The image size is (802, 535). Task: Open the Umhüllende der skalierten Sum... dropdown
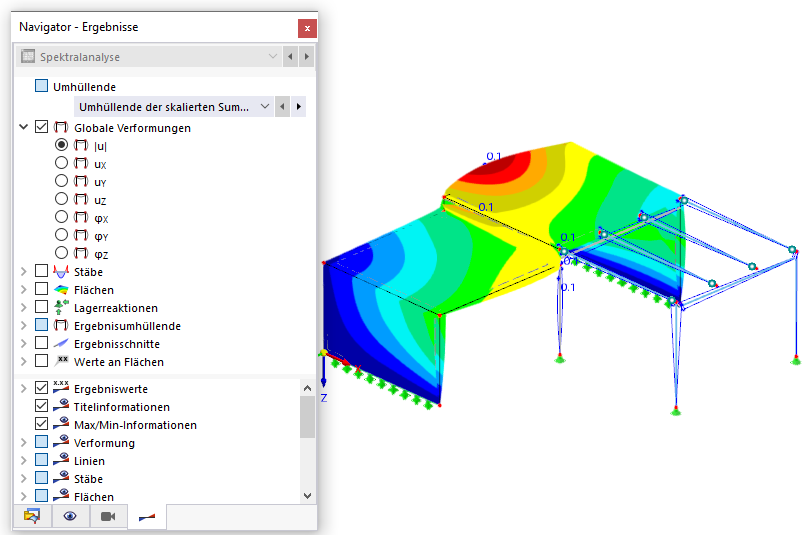(174, 106)
